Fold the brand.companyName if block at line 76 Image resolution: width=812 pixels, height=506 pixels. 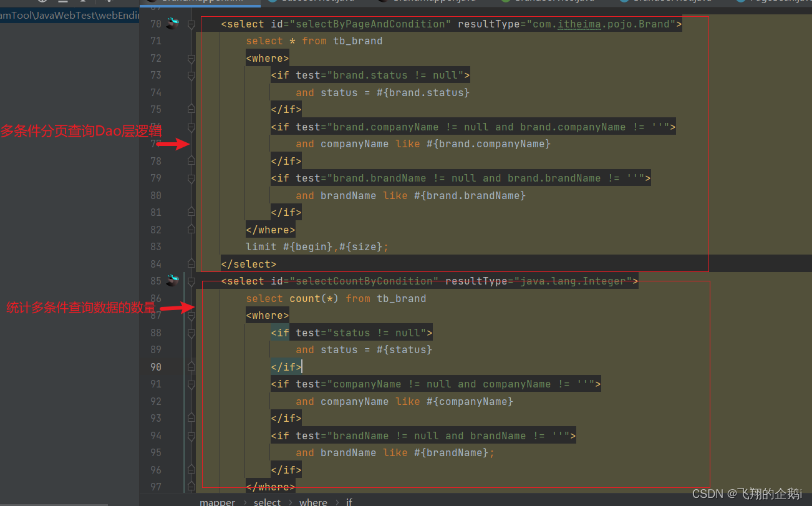[x=191, y=127]
